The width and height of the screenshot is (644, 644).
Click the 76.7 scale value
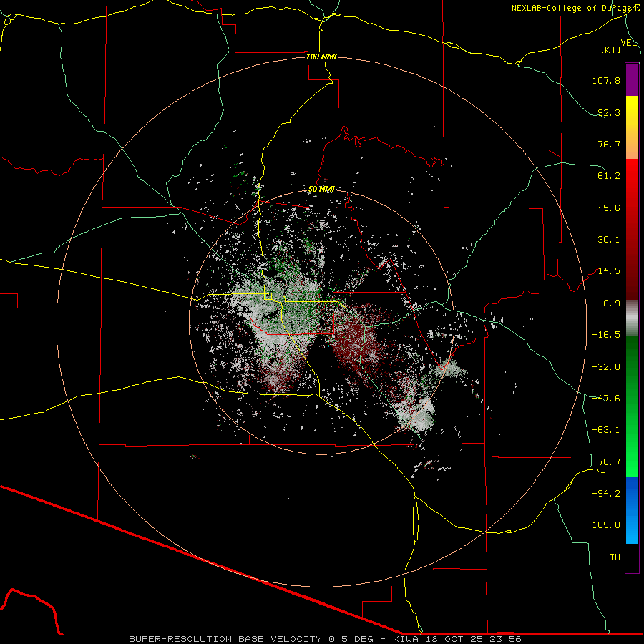(609, 144)
